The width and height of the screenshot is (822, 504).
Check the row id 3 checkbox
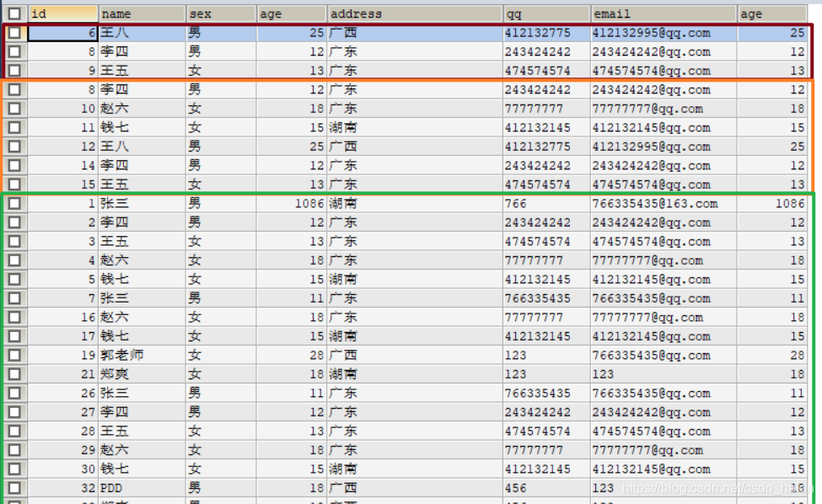tap(14, 241)
